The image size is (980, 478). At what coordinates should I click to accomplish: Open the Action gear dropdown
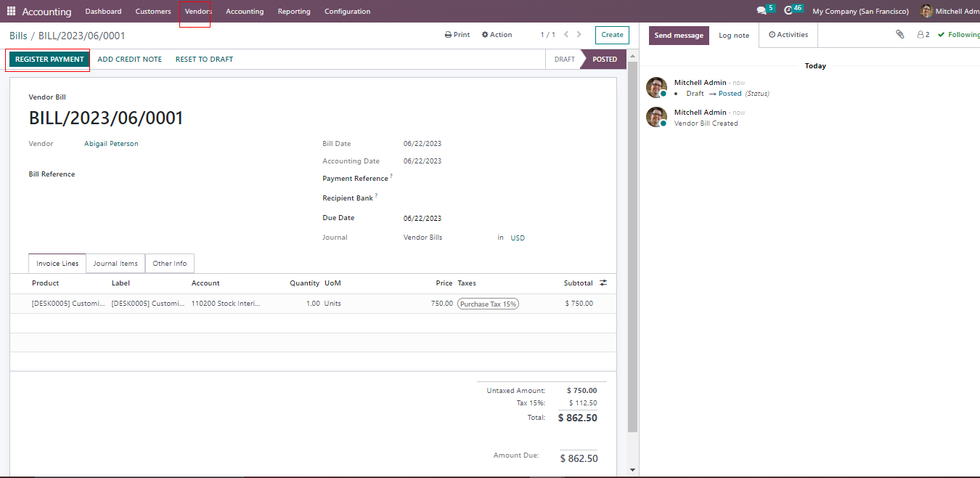[x=497, y=34]
